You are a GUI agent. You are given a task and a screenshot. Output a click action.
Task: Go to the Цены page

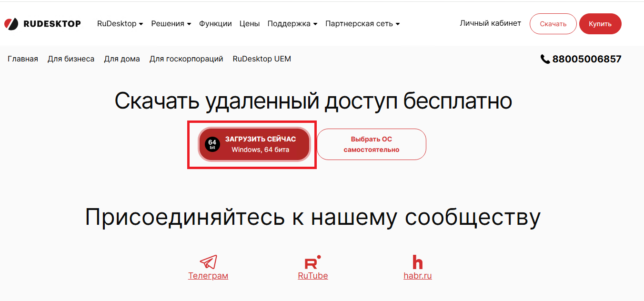[x=250, y=24]
